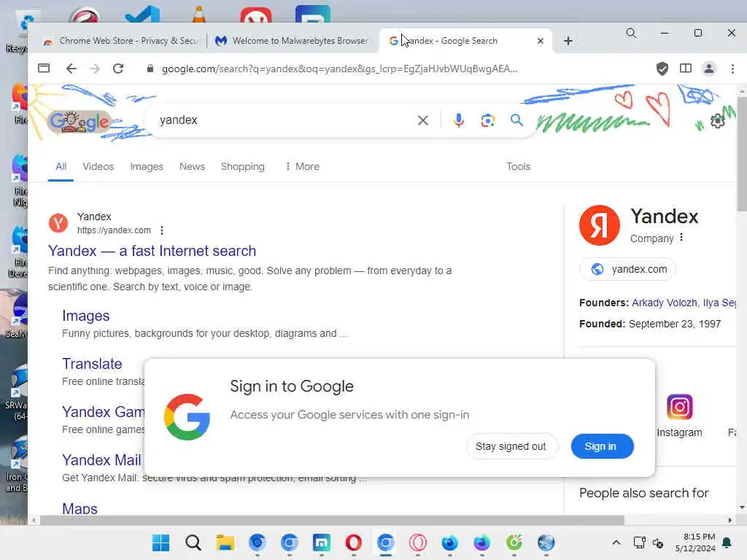Image resolution: width=747 pixels, height=560 pixels.
Task: Open the taskbar notifications bell
Action: [727, 542]
